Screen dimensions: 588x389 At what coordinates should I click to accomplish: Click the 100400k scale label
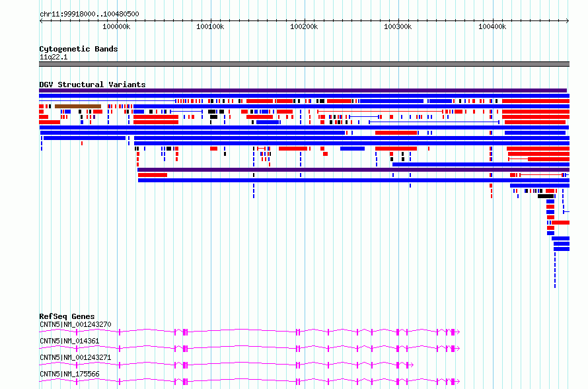(x=492, y=26)
